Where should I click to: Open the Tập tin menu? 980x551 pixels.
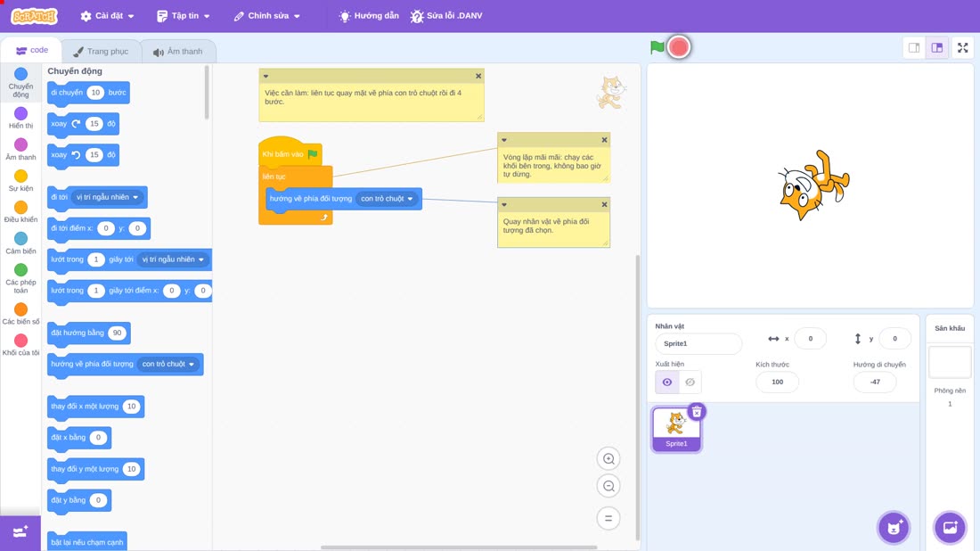(184, 16)
